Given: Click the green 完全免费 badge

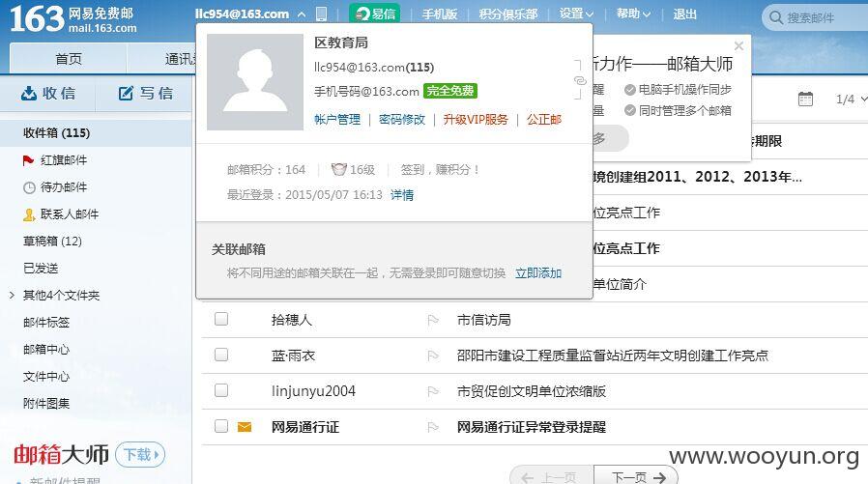Looking at the screenshot, I should [x=450, y=91].
